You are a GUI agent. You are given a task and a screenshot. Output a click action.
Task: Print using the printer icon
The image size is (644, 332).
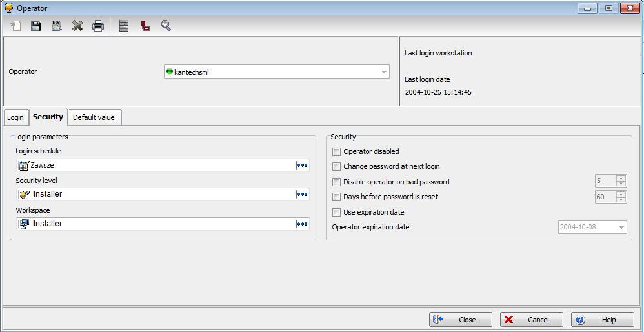click(98, 26)
